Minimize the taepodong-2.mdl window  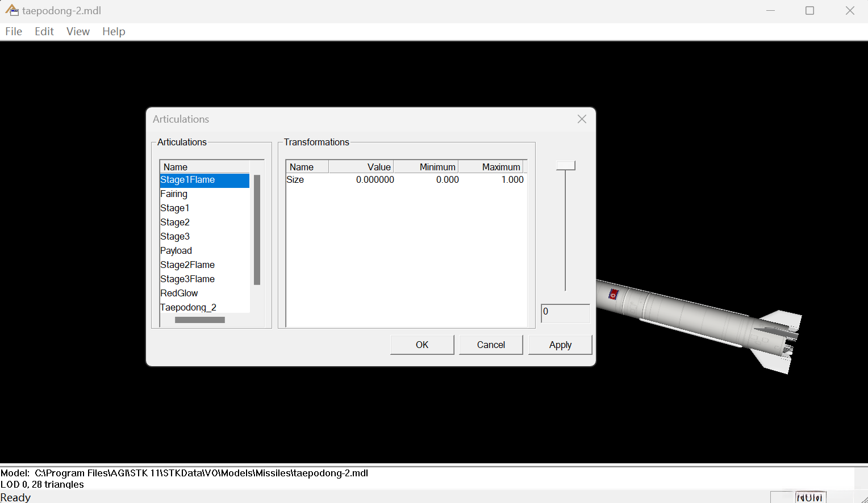770,11
